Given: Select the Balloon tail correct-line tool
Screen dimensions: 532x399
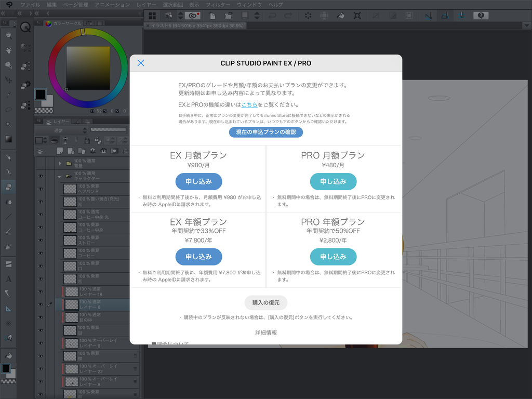Looking at the screenshot, I should pos(8,294).
